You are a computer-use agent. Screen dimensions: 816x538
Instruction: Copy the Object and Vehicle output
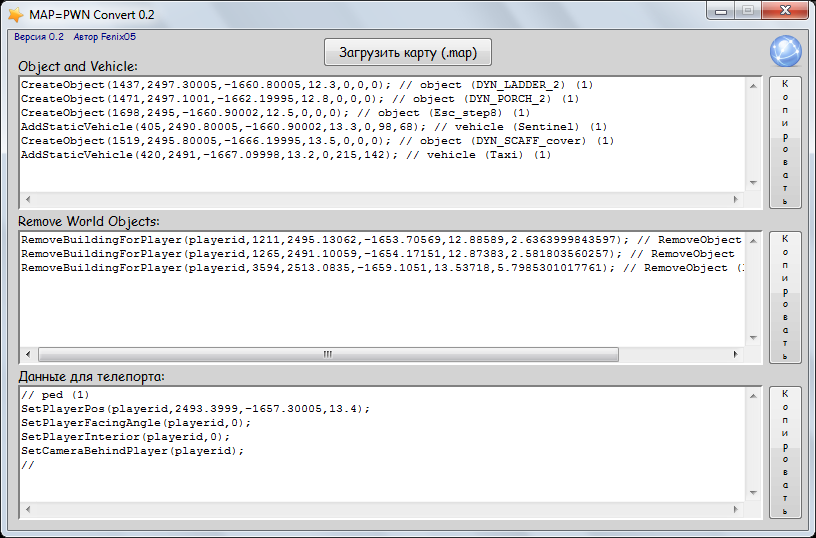point(785,142)
